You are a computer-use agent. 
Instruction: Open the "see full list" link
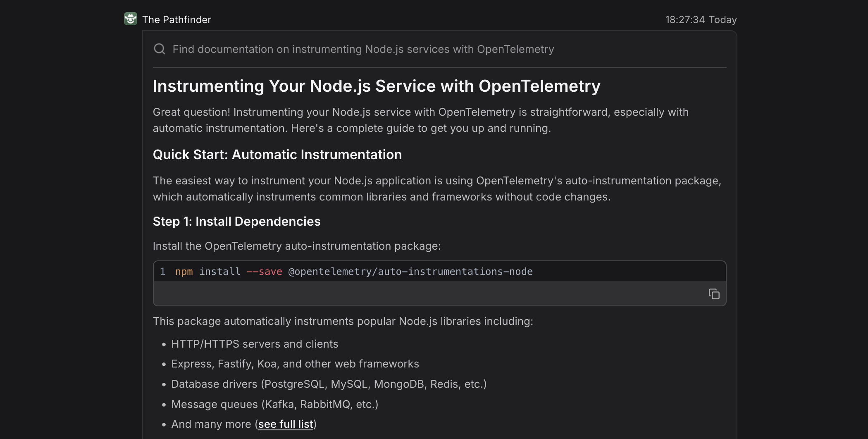pos(286,424)
